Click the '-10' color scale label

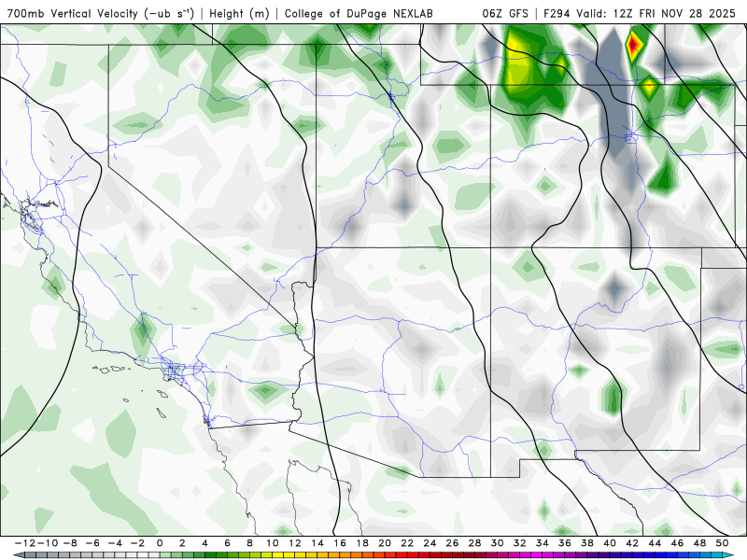[x=47, y=543]
